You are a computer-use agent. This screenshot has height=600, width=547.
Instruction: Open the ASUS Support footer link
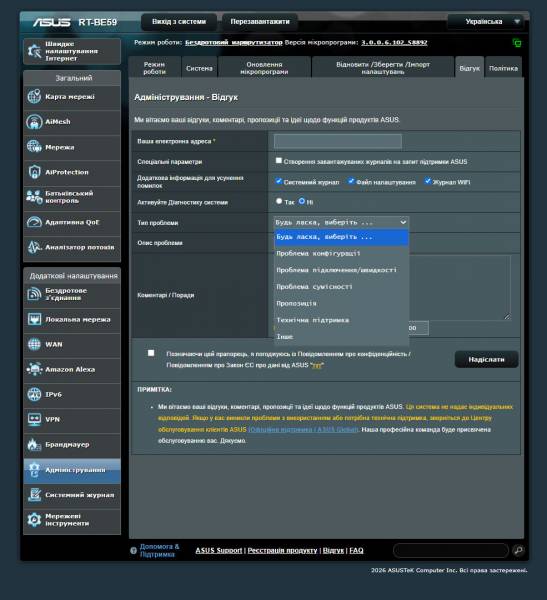(x=219, y=550)
